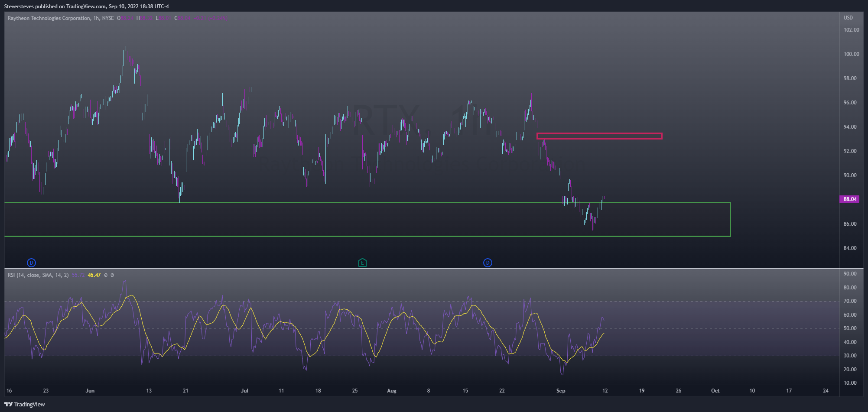Open the TradingView logo link
The width and height of the screenshot is (868, 412).
25,404
